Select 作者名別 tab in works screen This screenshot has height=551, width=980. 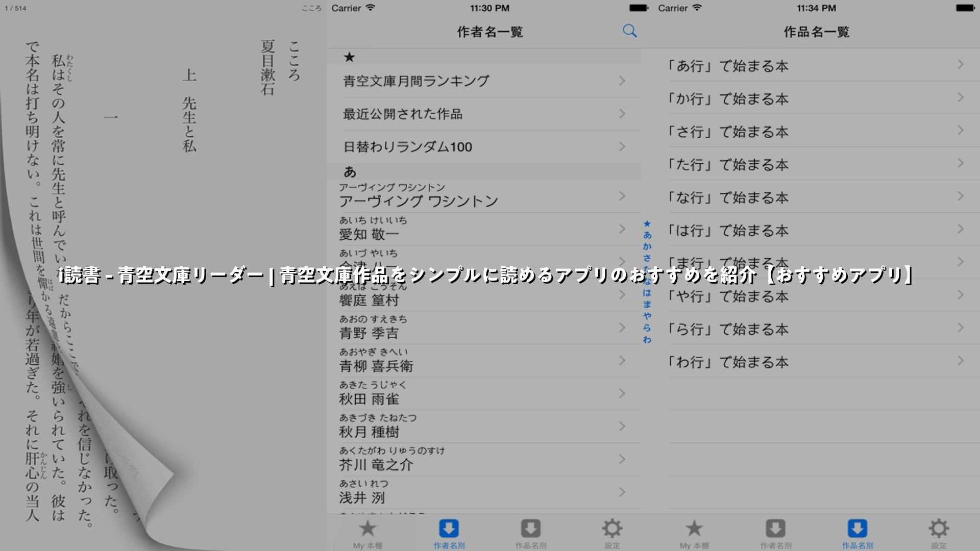[x=776, y=534]
